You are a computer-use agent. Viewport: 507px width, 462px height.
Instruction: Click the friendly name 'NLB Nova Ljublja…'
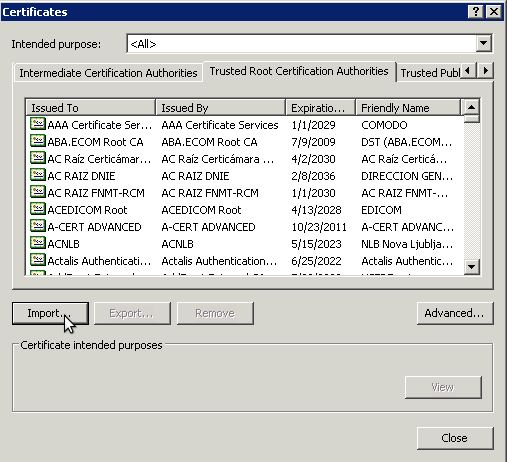coord(407,244)
